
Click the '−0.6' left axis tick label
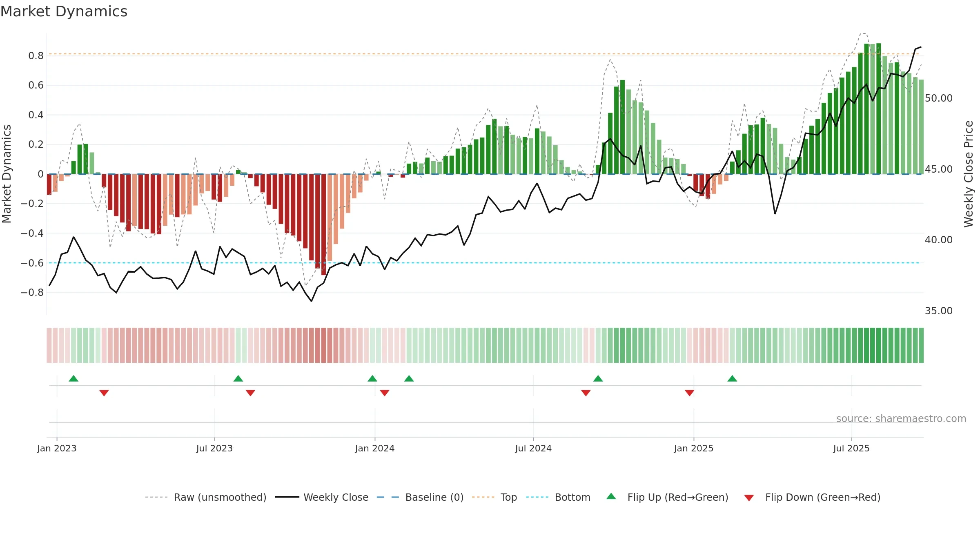click(x=32, y=263)
